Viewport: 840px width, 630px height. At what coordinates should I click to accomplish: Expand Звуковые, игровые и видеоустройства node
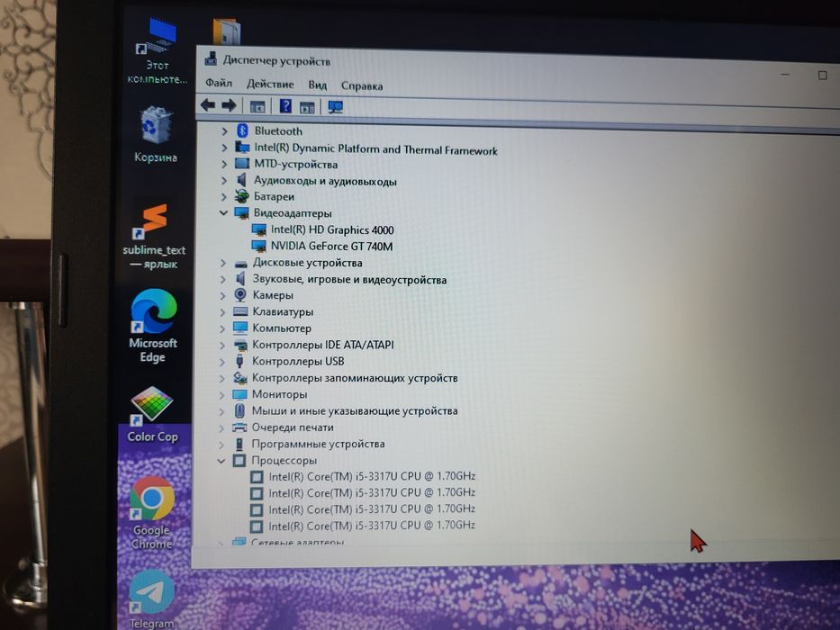(x=223, y=279)
